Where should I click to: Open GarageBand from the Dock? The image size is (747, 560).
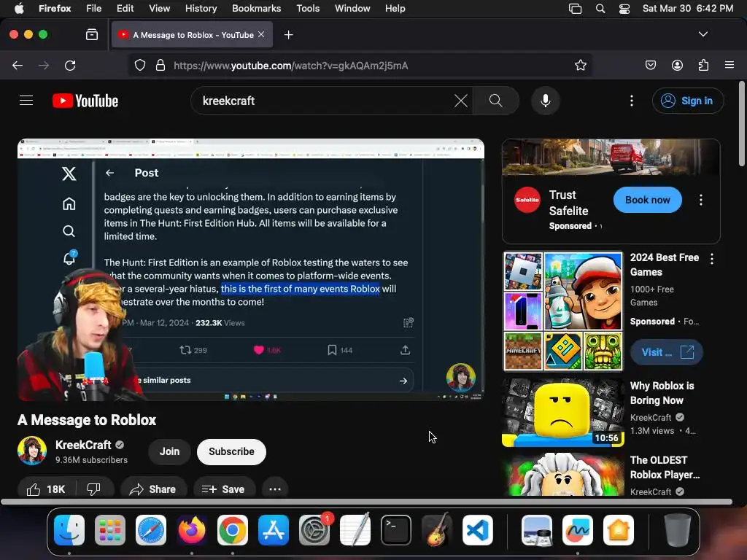(x=437, y=529)
